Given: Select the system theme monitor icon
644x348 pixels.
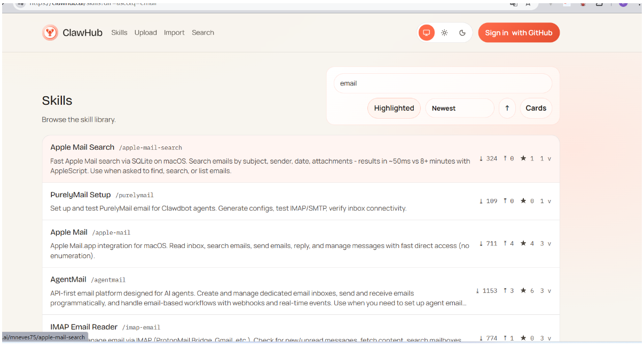Looking at the screenshot, I should (426, 33).
